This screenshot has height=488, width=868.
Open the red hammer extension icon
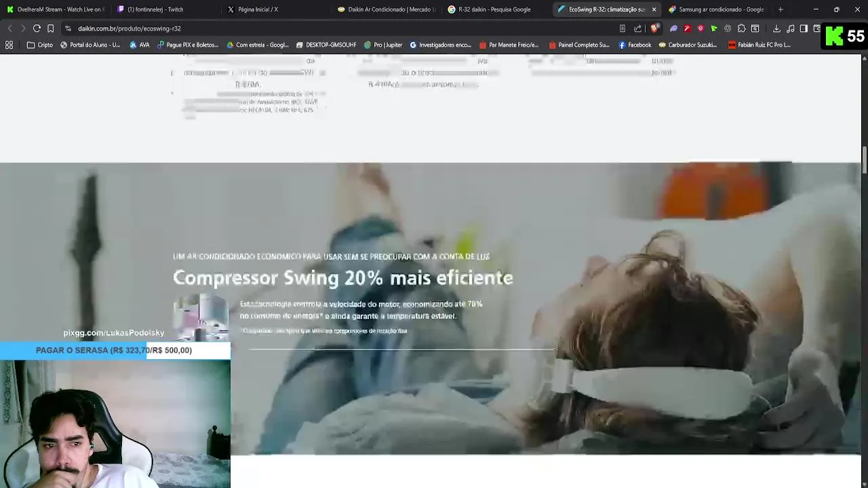687,28
